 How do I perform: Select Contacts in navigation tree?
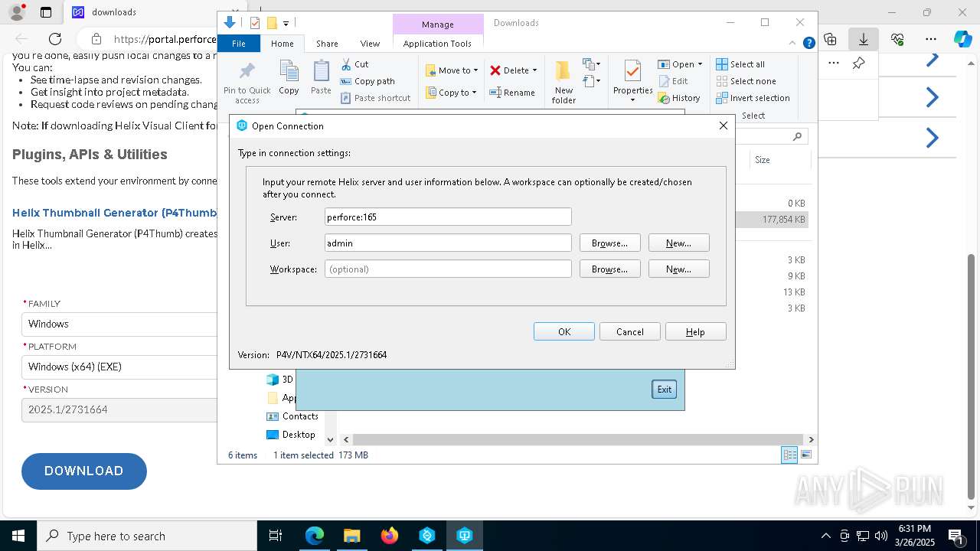coord(292,416)
